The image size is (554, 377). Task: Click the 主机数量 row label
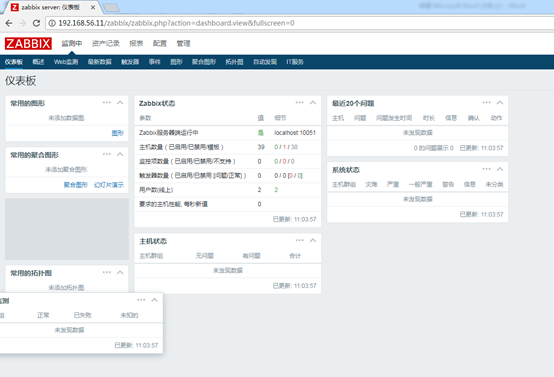tap(181, 147)
